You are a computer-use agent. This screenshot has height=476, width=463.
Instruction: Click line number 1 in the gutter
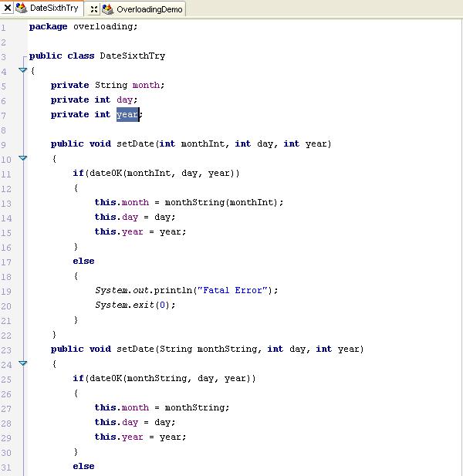[x=3, y=29]
